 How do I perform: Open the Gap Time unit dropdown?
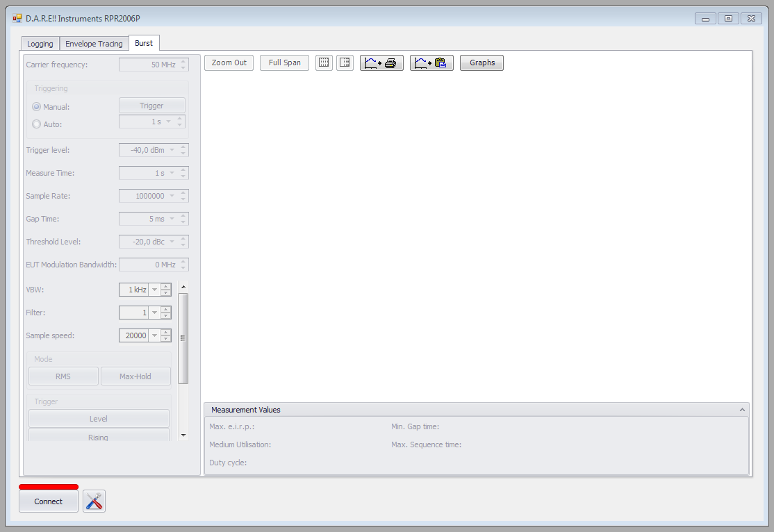pyautogui.click(x=172, y=219)
